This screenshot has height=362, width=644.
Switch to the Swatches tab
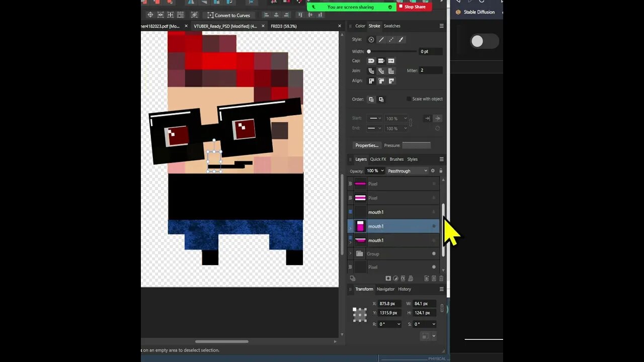(x=392, y=26)
